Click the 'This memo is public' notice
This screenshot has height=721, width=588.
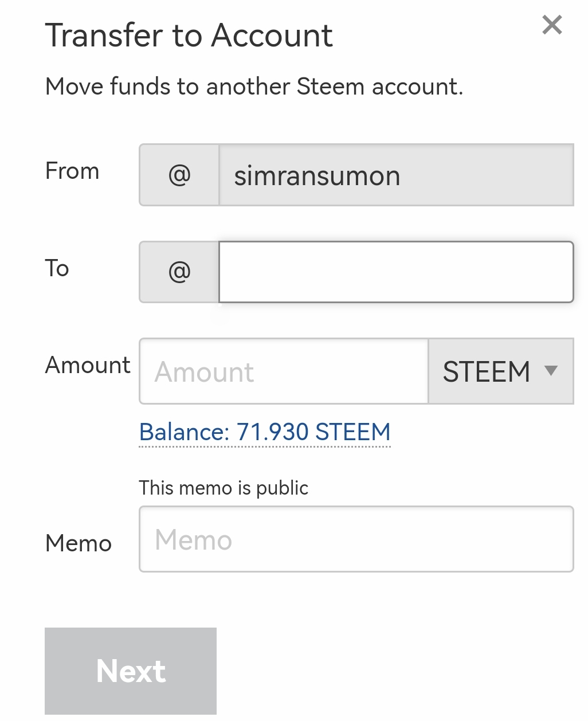pos(224,488)
